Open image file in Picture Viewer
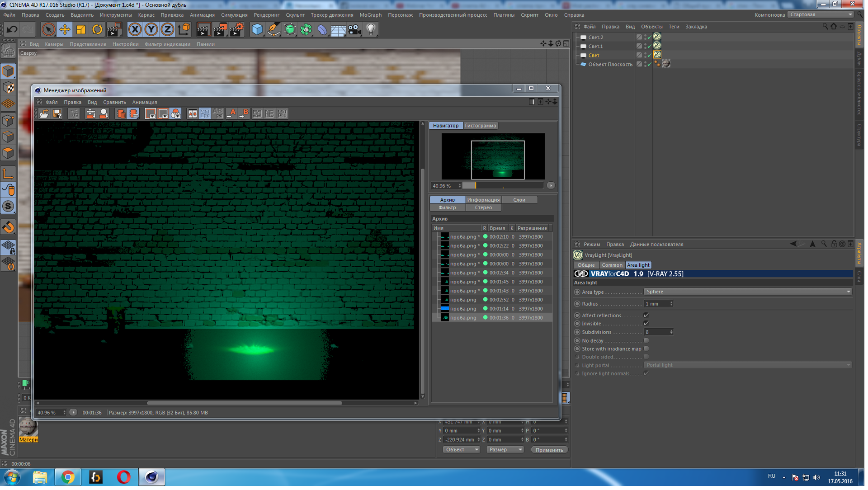This screenshot has height=490, width=868. (44, 114)
